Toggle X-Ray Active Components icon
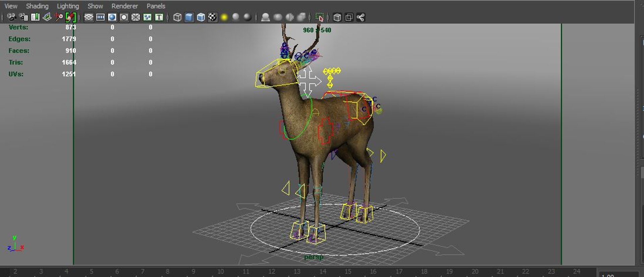The image size is (644, 277). [349, 17]
